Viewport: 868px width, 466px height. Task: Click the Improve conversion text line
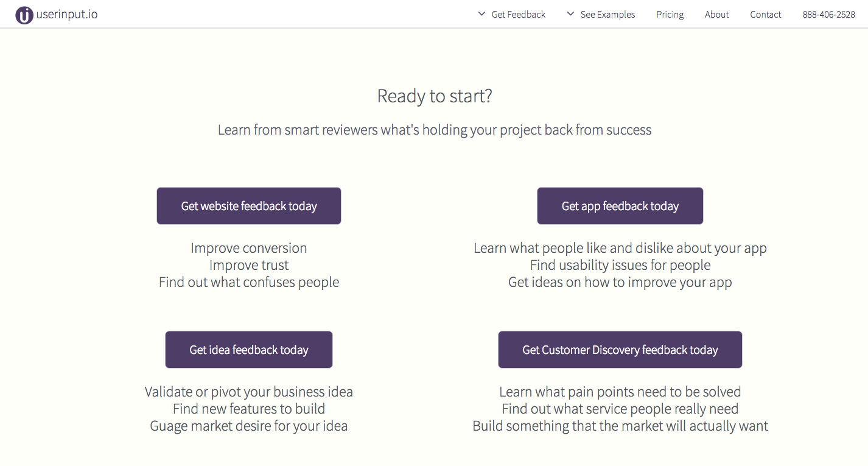coord(249,248)
